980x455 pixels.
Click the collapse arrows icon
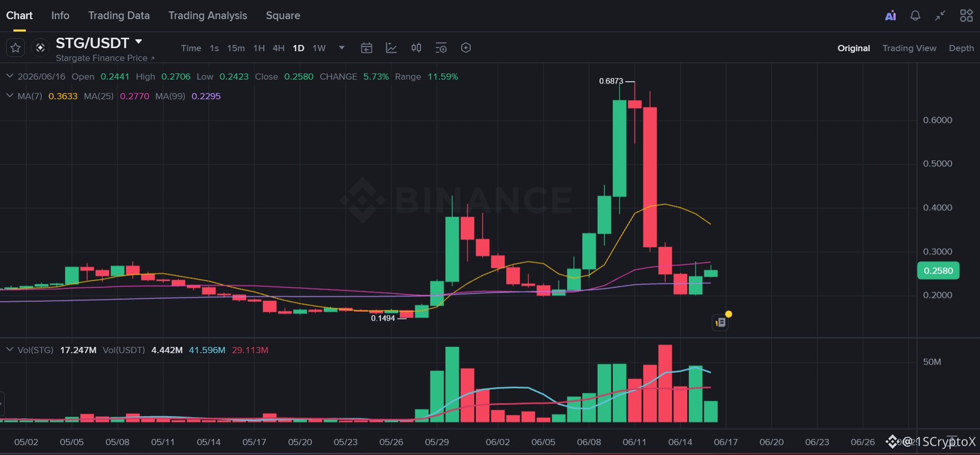pyautogui.click(x=940, y=16)
